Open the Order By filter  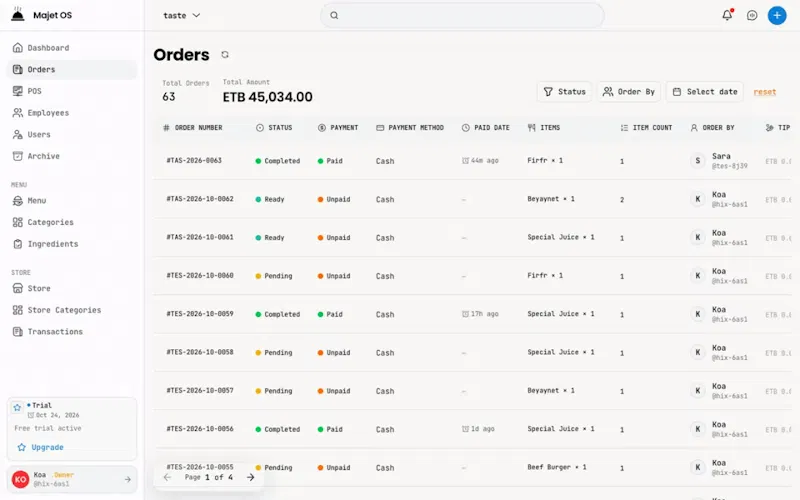click(x=629, y=92)
